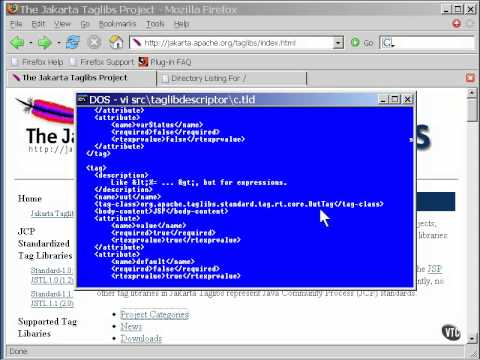This screenshot has width=480, height=360.
Task: Open the Go menu
Action: tap(85, 24)
